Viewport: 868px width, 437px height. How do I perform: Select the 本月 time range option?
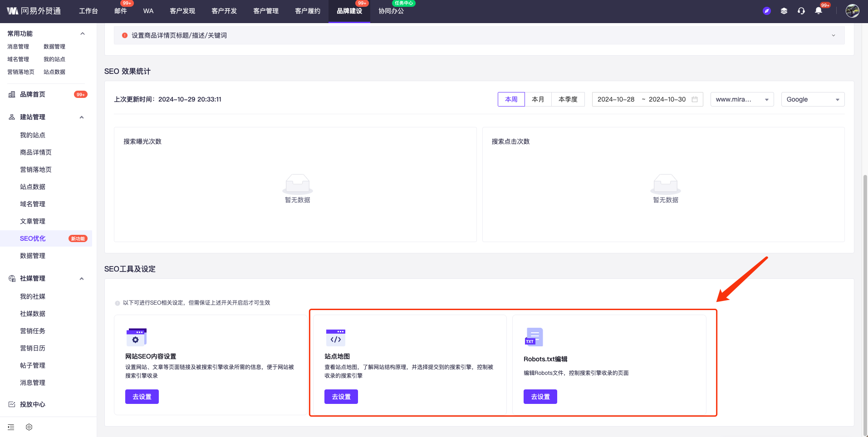(538, 99)
